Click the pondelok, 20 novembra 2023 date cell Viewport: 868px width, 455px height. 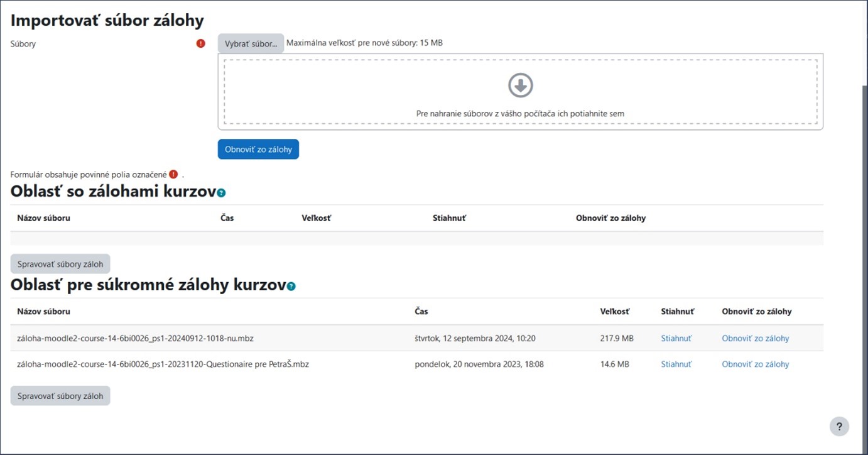coord(479,364)
